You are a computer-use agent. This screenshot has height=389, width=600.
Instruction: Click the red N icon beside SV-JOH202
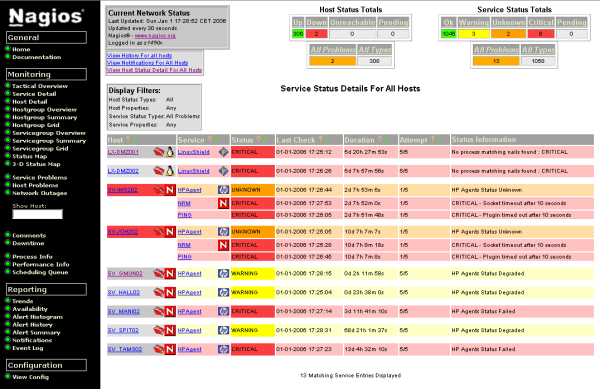point(170,231)
